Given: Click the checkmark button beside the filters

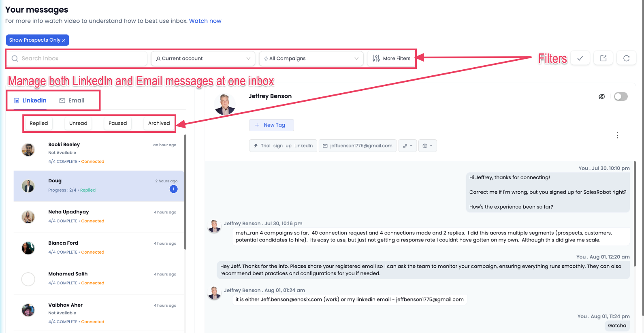Looking at the screenshot, I should (580, 58).
